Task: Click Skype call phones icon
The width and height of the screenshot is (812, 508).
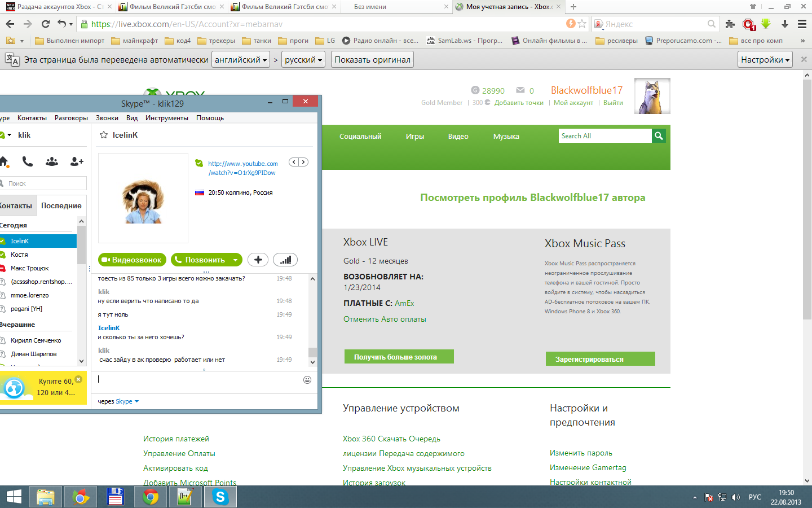Action: coord(27,161)
